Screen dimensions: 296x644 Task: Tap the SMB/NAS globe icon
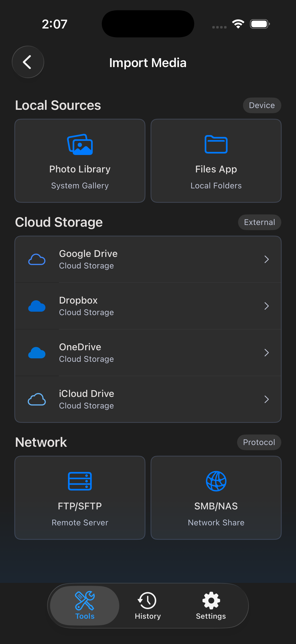(x=216, y=481)
